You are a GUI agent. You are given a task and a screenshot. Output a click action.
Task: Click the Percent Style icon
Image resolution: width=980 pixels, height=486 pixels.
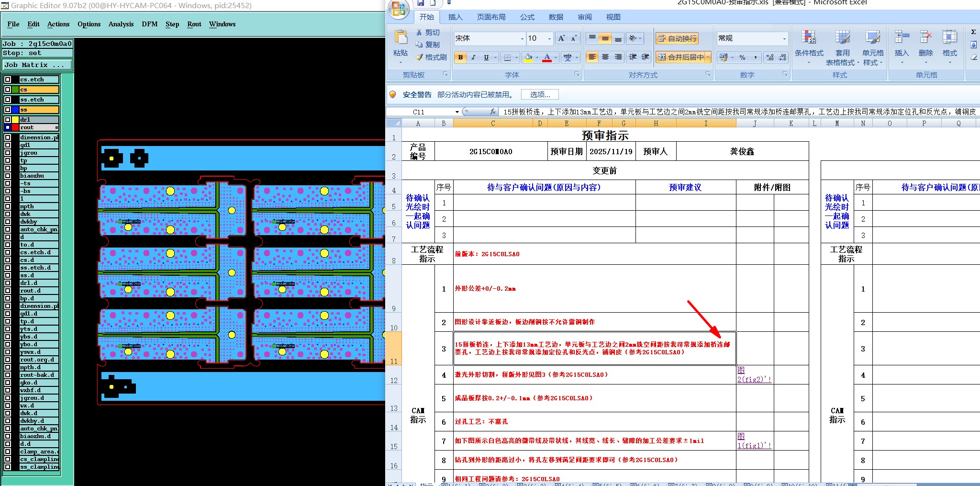coord(742,57)
